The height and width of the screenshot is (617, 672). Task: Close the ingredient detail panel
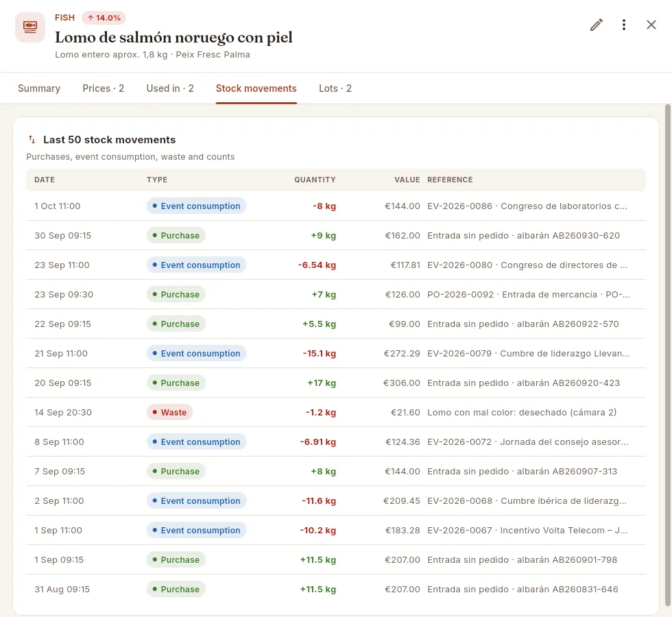pyautogui.click(x=651, y=25)
